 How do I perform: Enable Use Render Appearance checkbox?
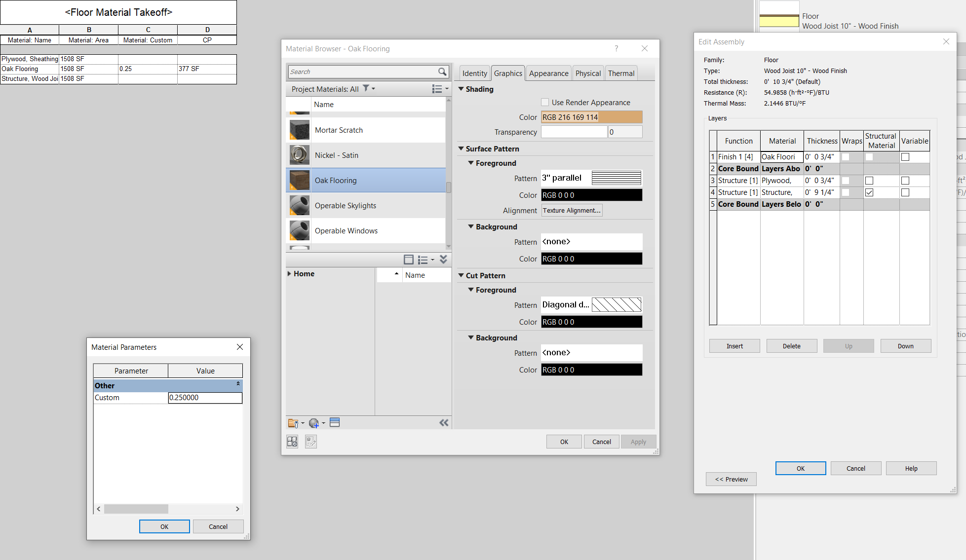pyautogui.click(x=545, y=103)
